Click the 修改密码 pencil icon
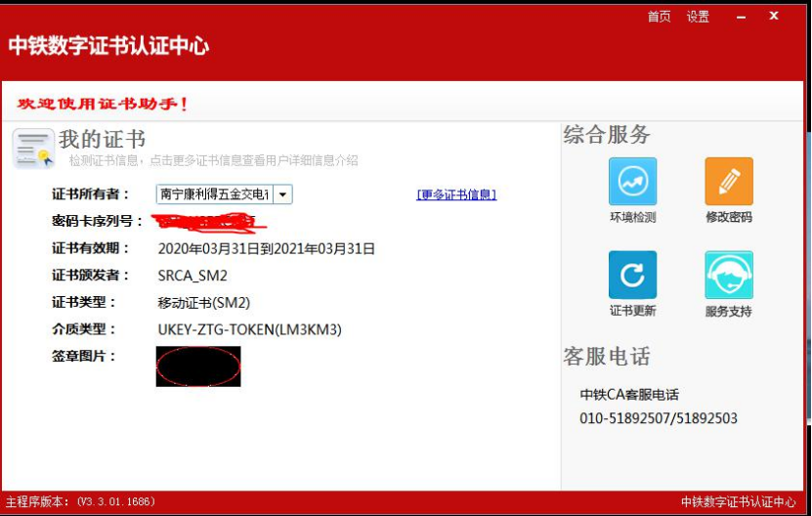 (x=729, y=182)
